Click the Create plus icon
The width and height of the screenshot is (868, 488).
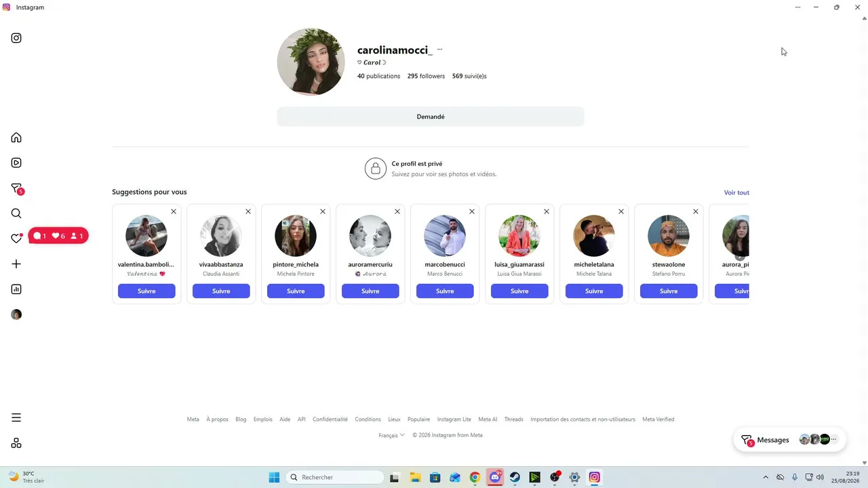(x=16, y=264)
